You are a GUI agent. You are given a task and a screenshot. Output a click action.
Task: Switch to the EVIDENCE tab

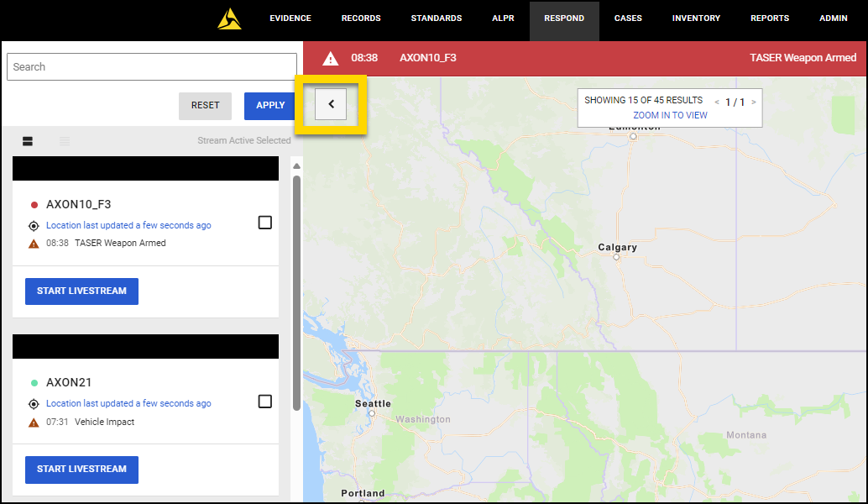click(x=290, y=18)
